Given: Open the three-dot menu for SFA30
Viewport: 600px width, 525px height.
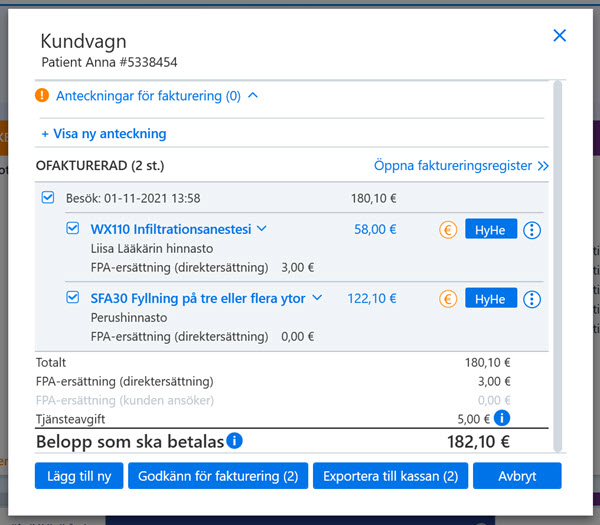Looking at the screenshot, I should (532, 299).
